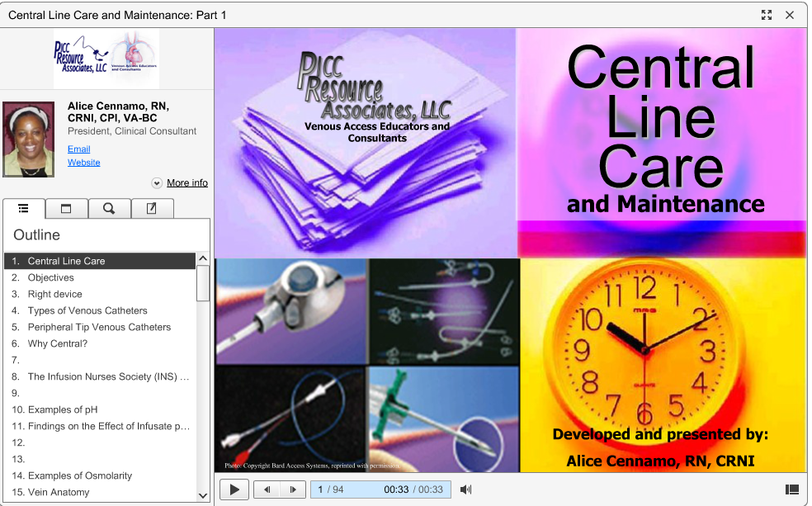Go to slide 14 Examples of Osmolarity
The height and width of the screenshot is (506, 812).
click(100, 475)
